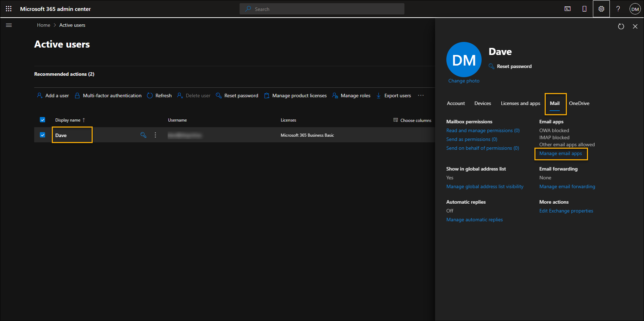Open the DM account avatar in header

point(635,9)
